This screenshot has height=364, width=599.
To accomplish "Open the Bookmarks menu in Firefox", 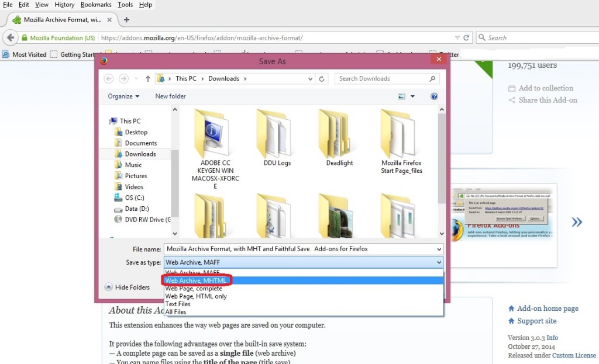I will [96, 5].
